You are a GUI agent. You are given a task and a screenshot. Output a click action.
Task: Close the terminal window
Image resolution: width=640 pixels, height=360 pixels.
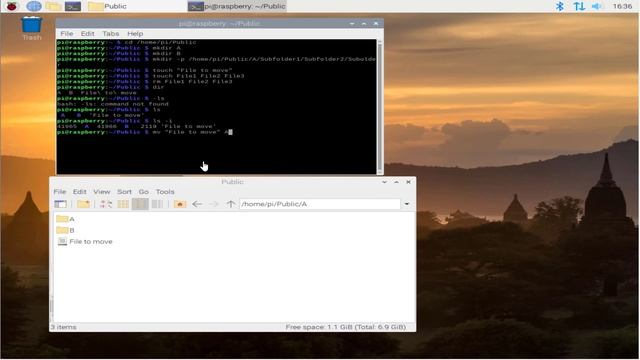click(x=376, y=24)
